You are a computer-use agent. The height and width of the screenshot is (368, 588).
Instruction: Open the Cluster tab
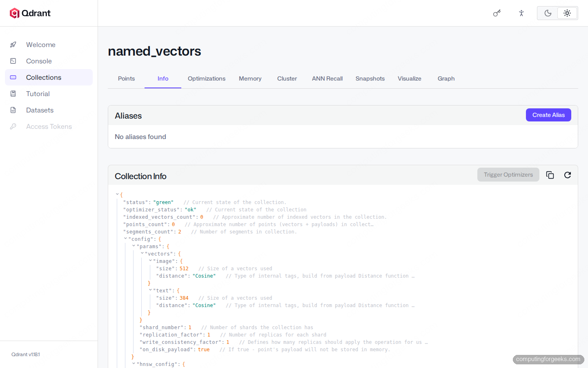(287, 79)
